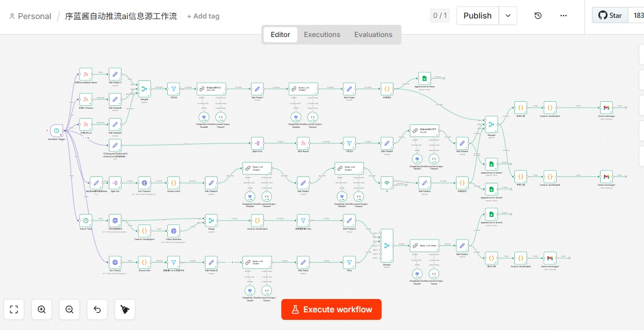The width and height of the screenshot is (644, 332).
Task: Open the Structured Output Parser7 sub-node
Action: tap(222, 117)
